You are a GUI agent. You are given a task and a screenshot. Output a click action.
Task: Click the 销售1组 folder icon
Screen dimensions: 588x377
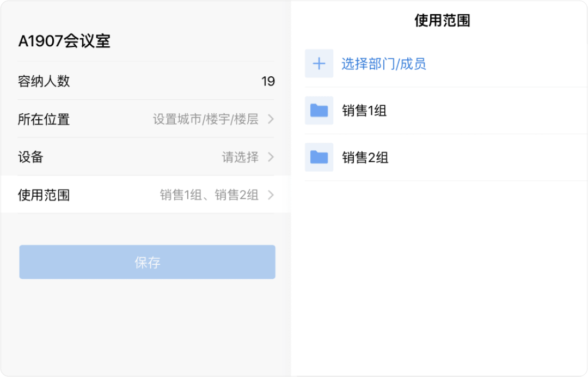point(319,111)
